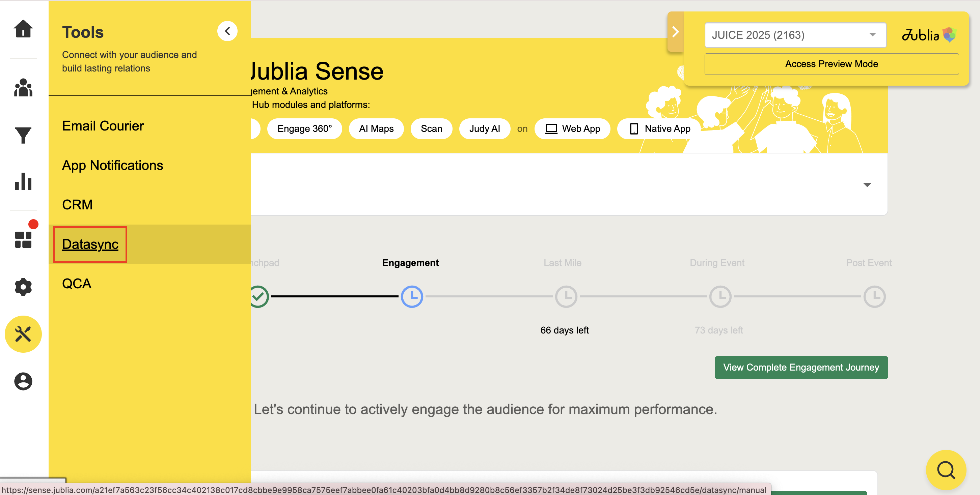Image resolution: width=980 pixels, height=495 pixels.
Task: Open Dashboard modules icon with red badge
Action: (23, 239)
